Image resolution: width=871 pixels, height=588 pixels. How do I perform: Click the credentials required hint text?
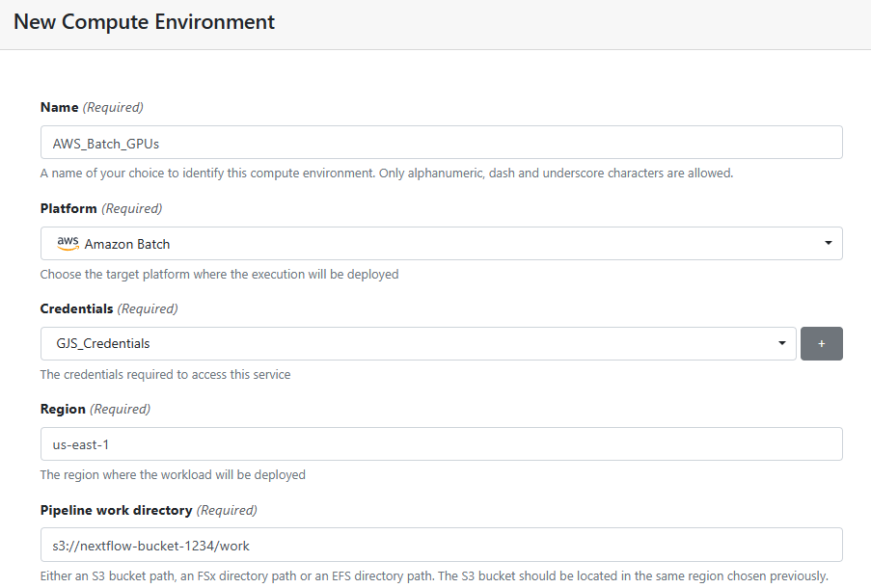pos(166,375)
